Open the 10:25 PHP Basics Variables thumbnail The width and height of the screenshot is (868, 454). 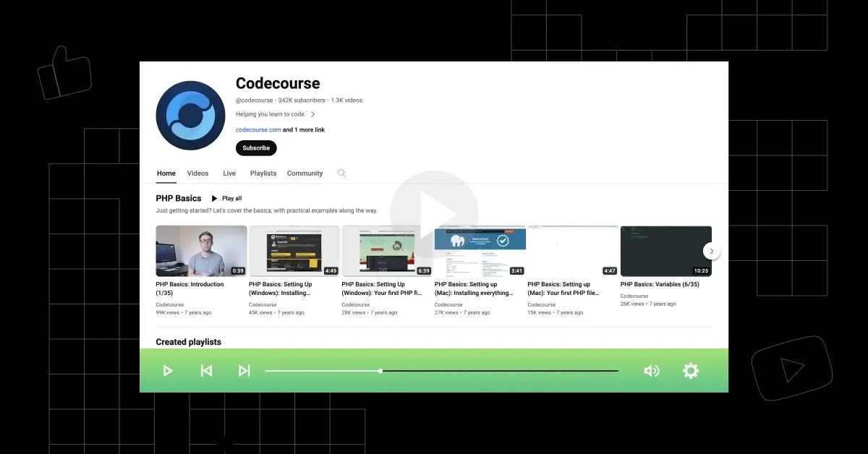(666, 251)
